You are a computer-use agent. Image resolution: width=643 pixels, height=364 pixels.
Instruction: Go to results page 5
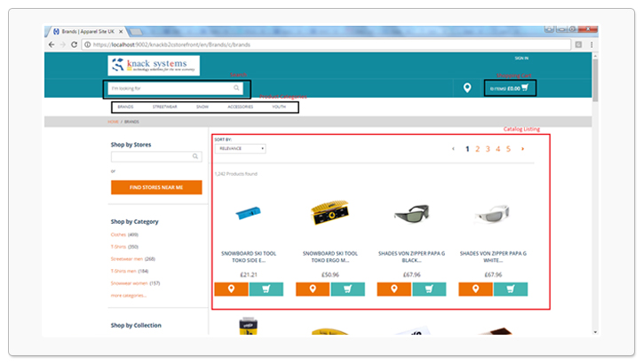pos(508,149)
